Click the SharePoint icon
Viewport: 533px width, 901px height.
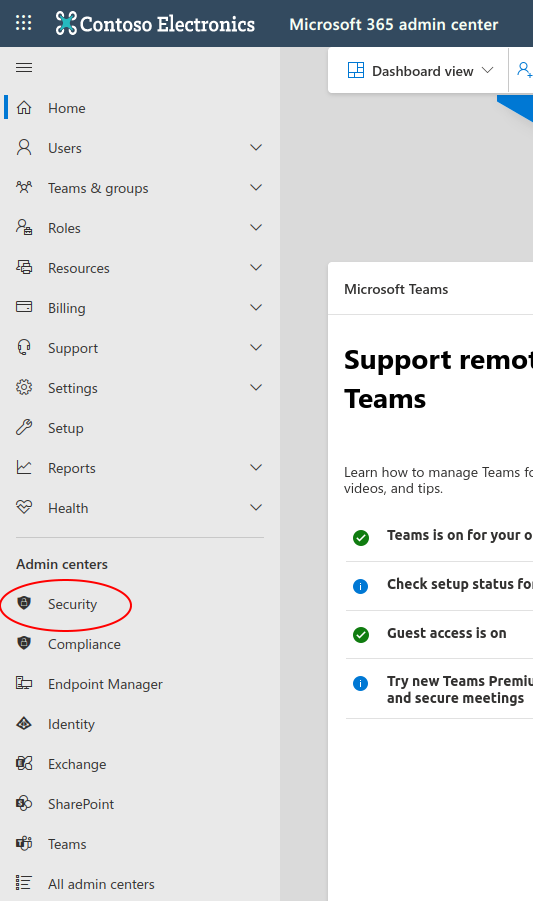tap(24, 803)
